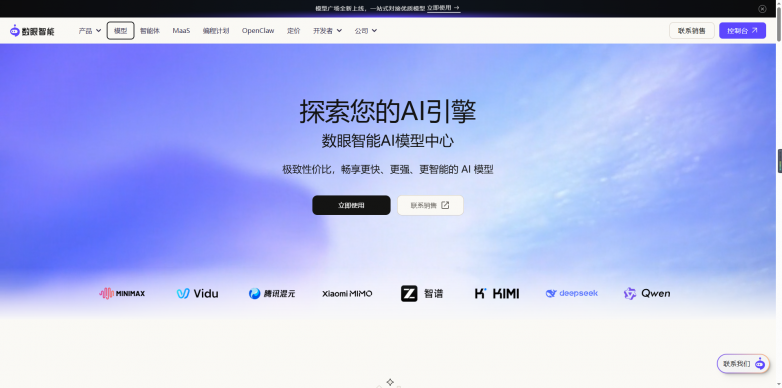Click the 联系销售 button below the hero text
This screenshot has height=388, width=782.
(x=430, y=205)
